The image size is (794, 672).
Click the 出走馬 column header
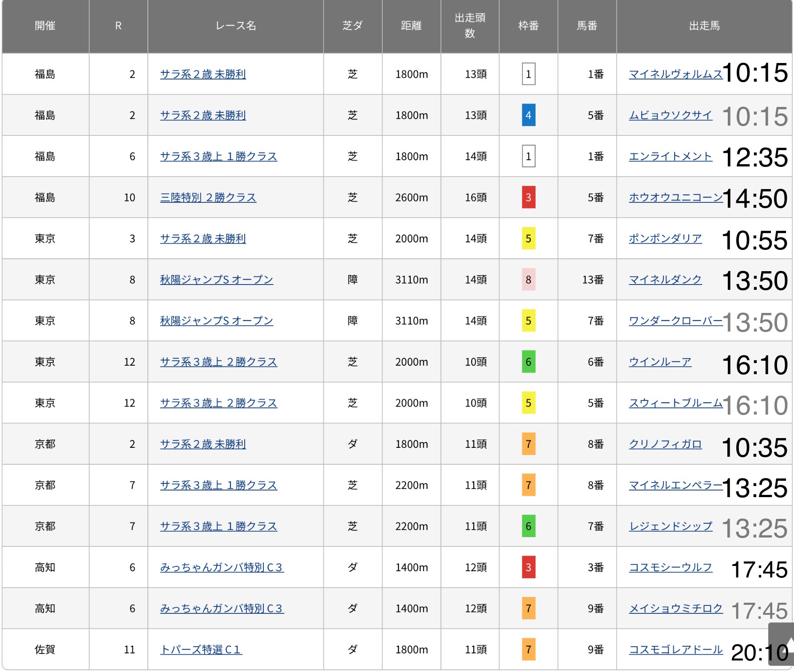coord(704,26)
